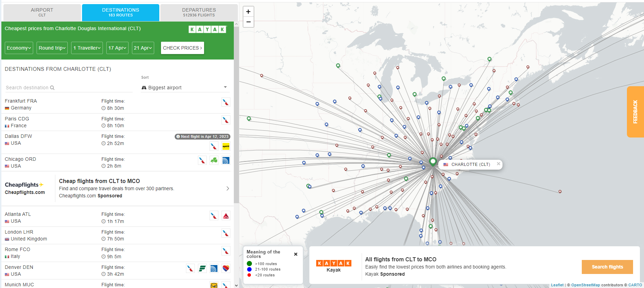
Task: Open the orange Feedback side tab
Action: pos(635,112)
